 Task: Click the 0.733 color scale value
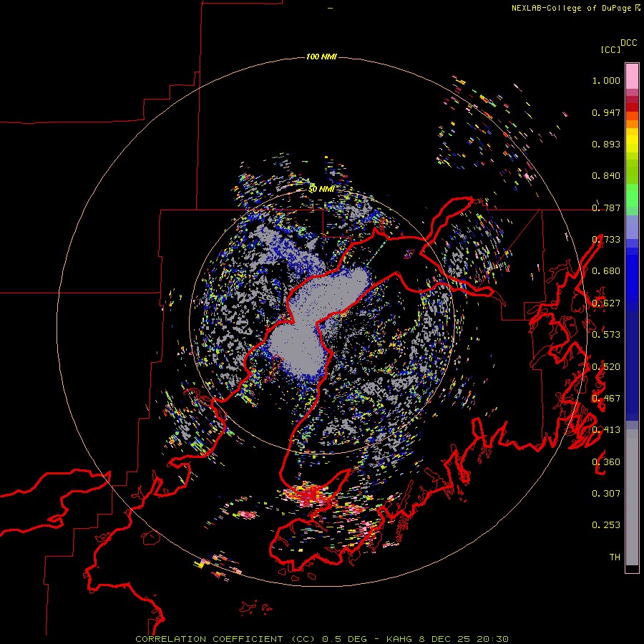(606, 240)
